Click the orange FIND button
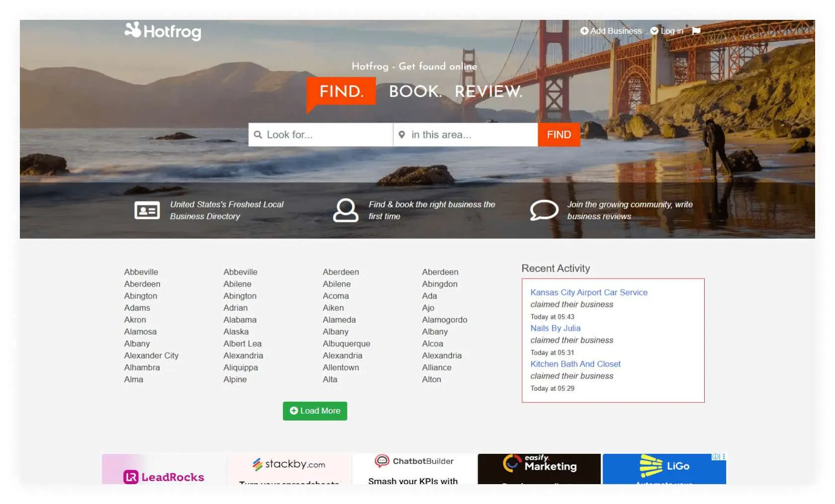 click(x=559, y=135)
